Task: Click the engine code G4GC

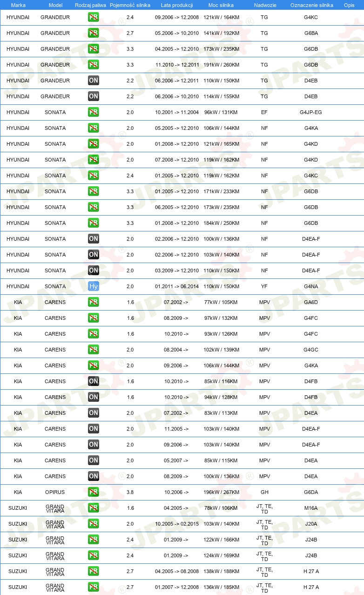Action: point(311,350)
